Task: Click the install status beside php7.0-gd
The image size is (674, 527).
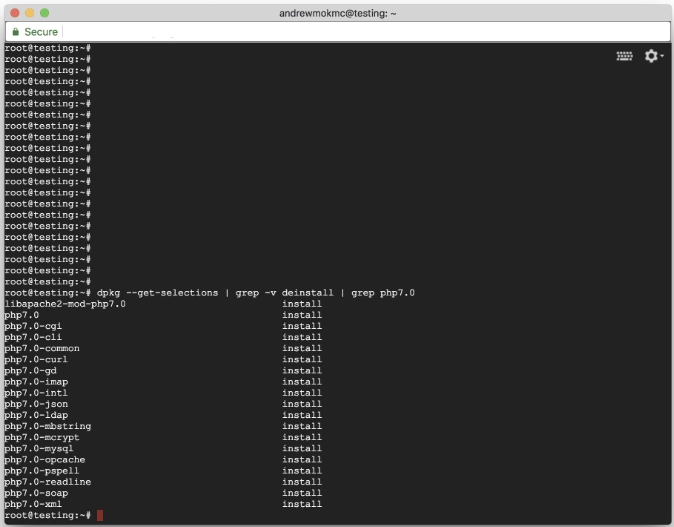Action: coord(302,370)
